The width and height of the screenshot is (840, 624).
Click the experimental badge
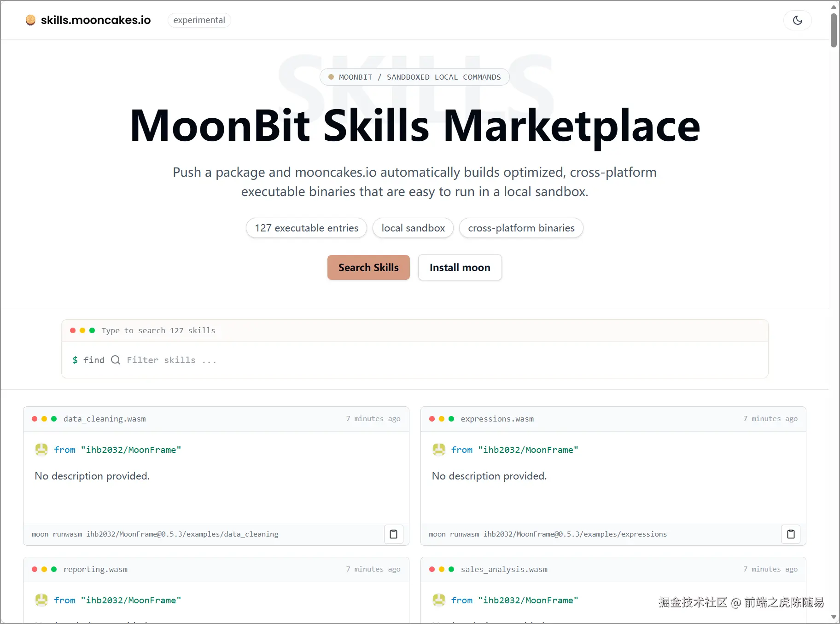199,20
